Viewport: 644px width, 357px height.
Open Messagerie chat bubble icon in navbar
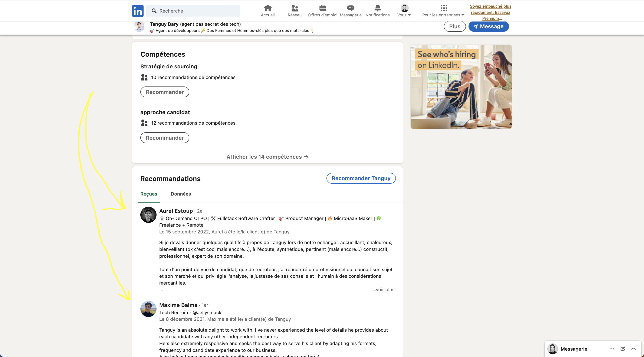(351, 8)
